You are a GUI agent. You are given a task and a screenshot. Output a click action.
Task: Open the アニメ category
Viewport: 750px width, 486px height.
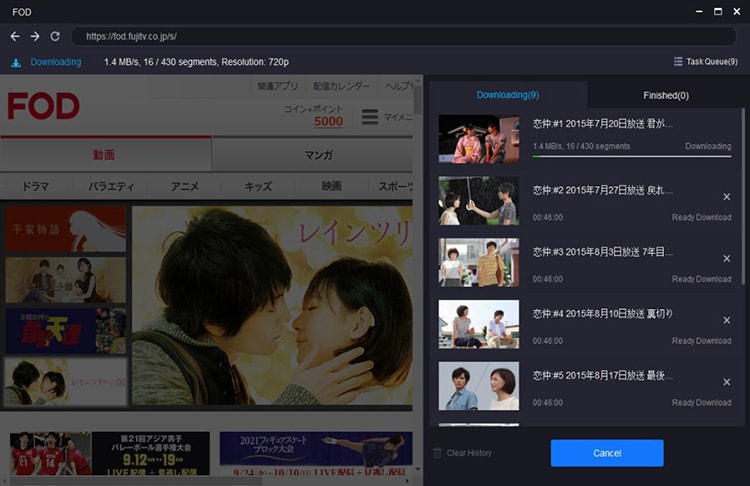[185, 186]
